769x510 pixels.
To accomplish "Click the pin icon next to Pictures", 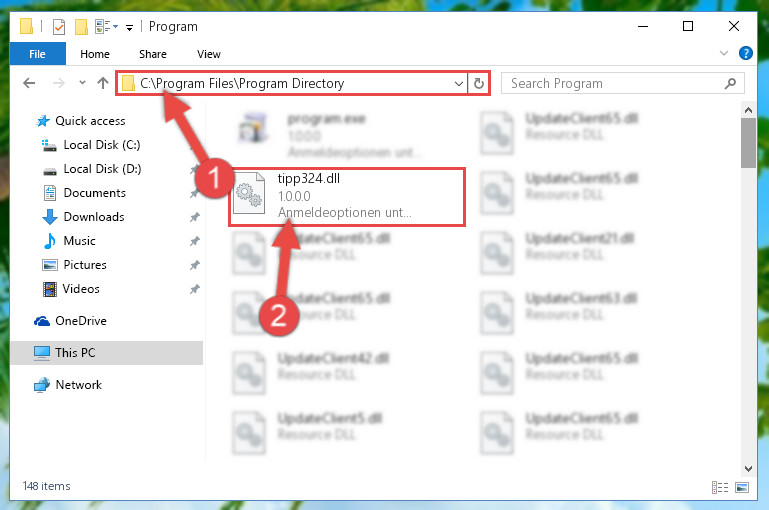I will click(195, 265).
